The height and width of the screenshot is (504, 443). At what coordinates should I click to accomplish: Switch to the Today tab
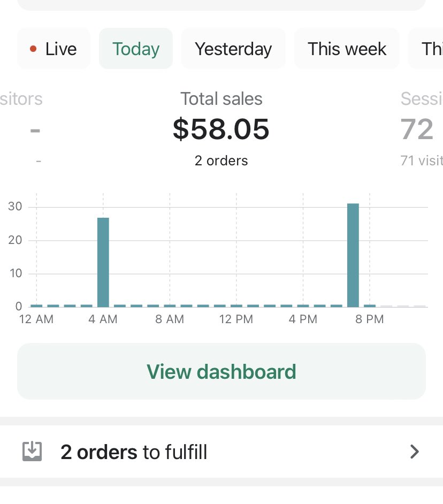(136, 49)
